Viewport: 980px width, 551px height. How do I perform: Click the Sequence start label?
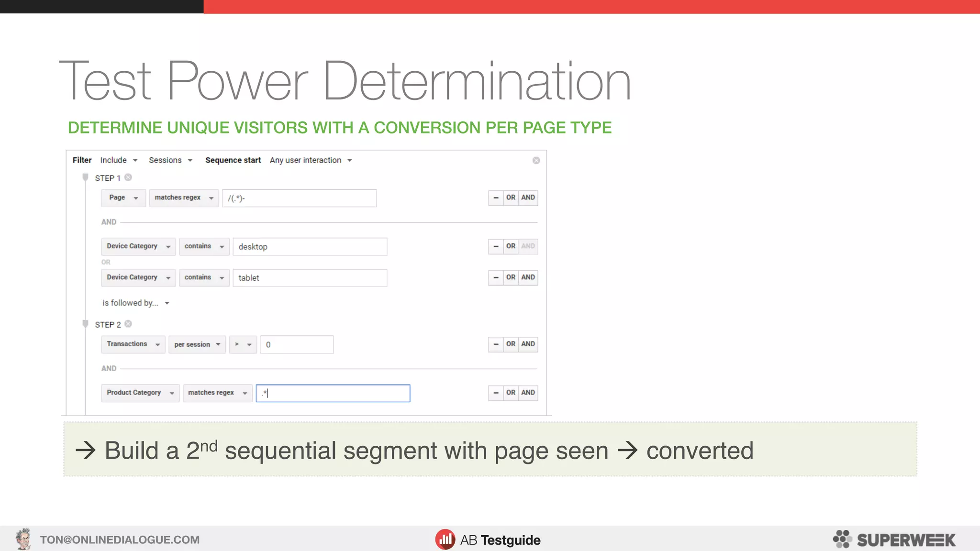pos(233,160)
